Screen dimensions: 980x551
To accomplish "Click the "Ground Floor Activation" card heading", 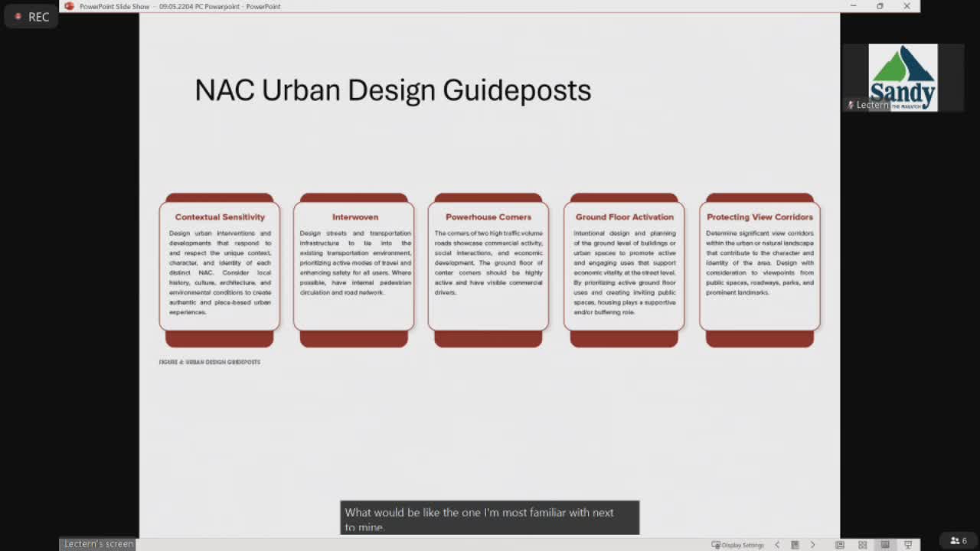I will [x=625, y=217].
